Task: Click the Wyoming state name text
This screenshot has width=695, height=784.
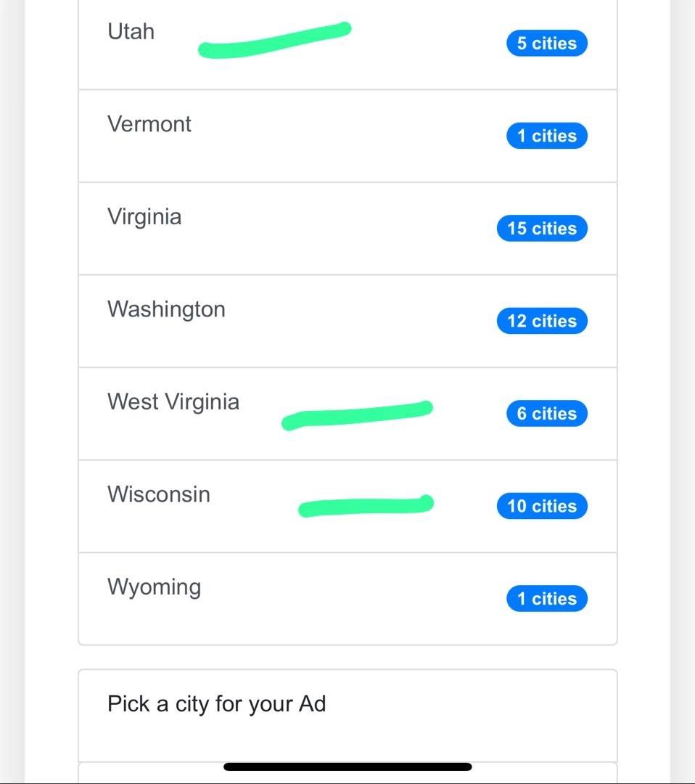Action: point(154,587)
